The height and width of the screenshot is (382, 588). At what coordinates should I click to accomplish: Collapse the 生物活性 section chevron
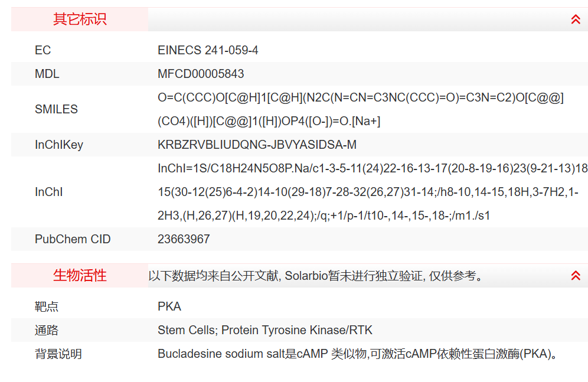coord(576,276)
